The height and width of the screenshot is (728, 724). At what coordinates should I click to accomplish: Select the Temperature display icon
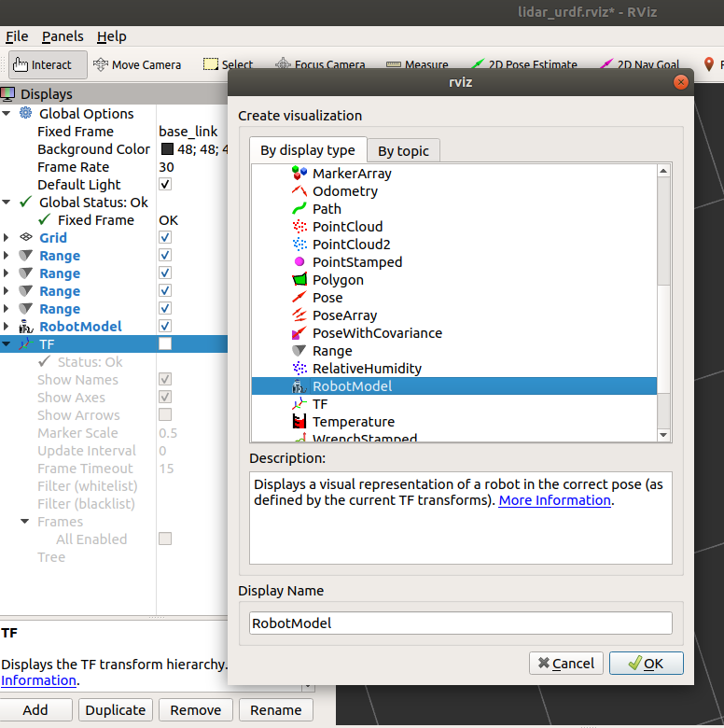click(x=299, y=422)
